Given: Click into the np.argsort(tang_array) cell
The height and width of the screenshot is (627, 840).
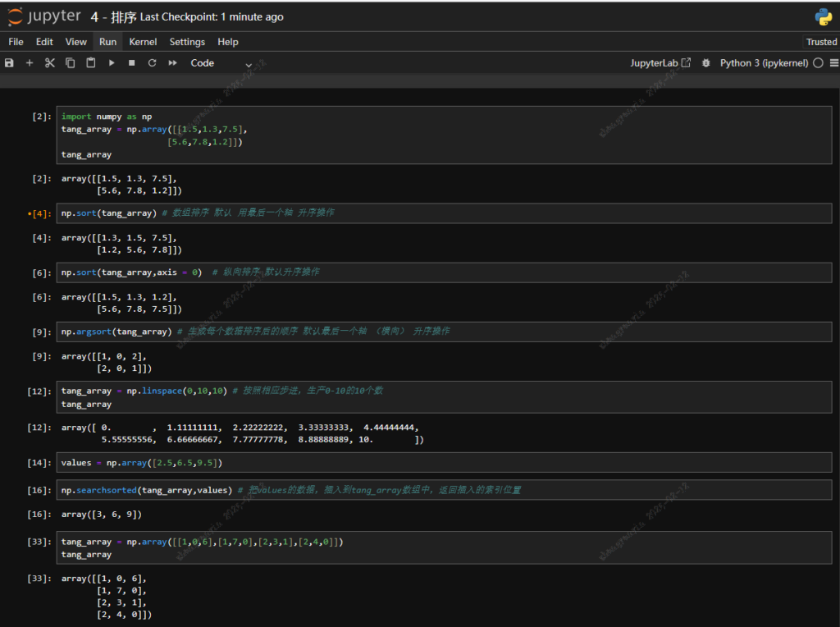Looking at the screenshot, I should 444,332.
